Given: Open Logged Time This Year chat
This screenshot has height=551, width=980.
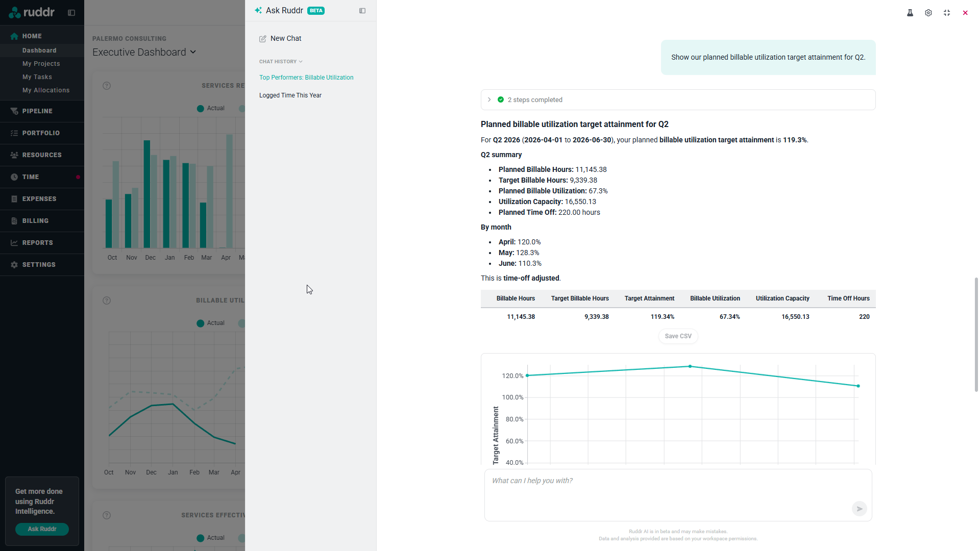Looking at the screenshot, I should click(290, 95).
